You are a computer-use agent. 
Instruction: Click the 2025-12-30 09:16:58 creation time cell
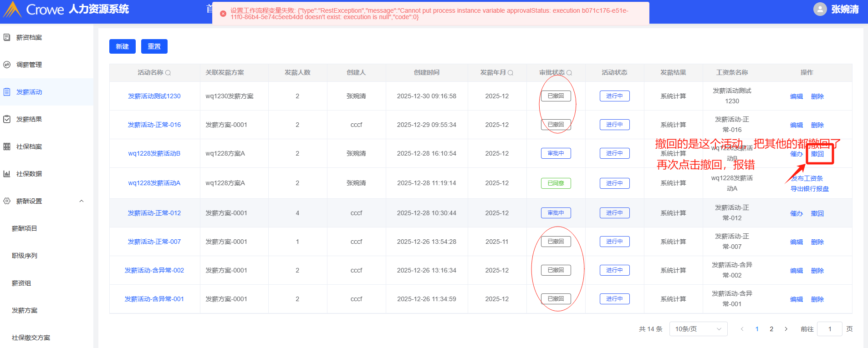(427, 96)
